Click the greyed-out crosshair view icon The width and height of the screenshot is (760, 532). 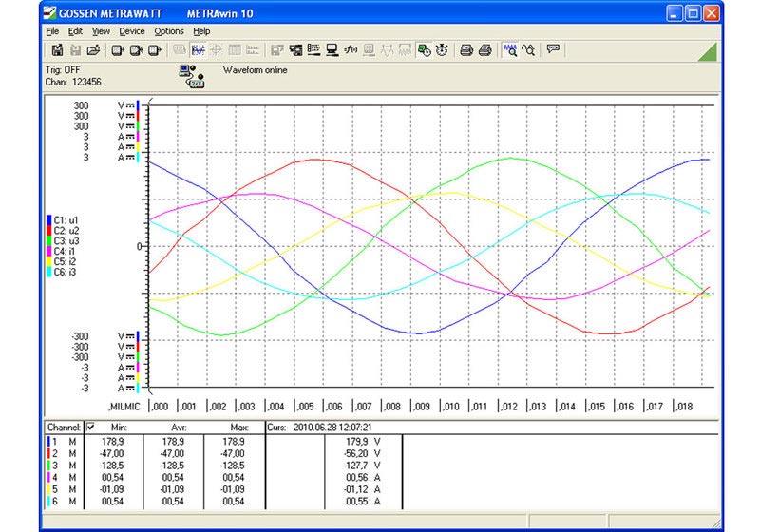click(x=217, y=50)
